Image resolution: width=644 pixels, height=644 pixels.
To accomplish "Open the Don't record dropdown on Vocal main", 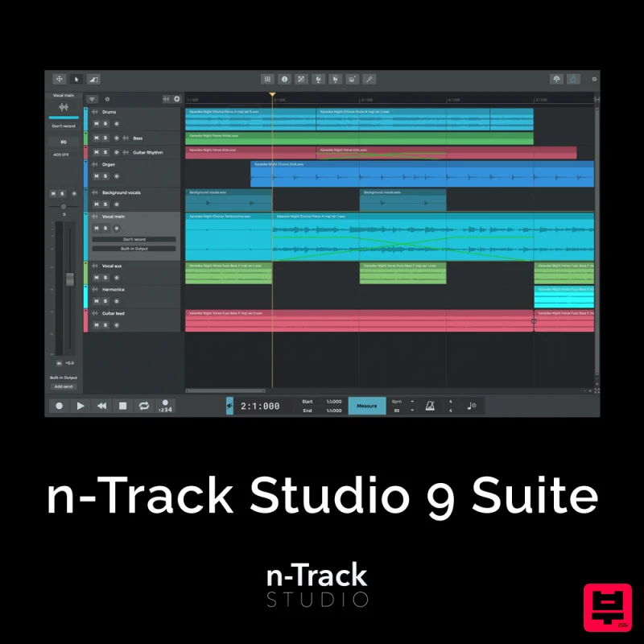I will tap(134, 238).
